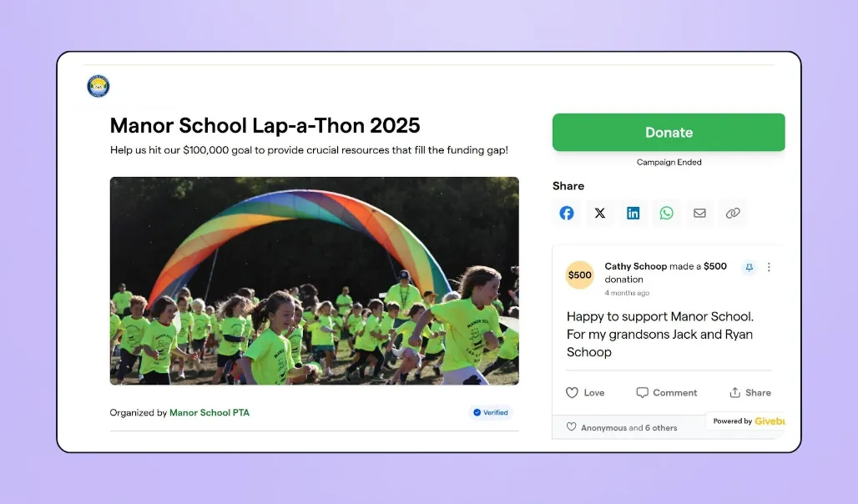Open Manor School PTA organizer link
Screen dimensions: 858x504
(209, 412)
